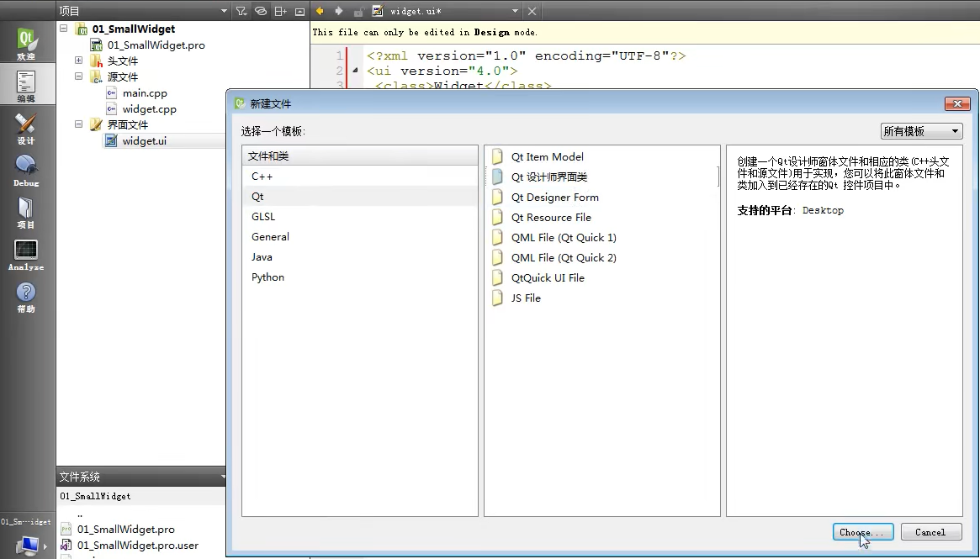Collapse the 界面文件 folder

click(79, 124)
